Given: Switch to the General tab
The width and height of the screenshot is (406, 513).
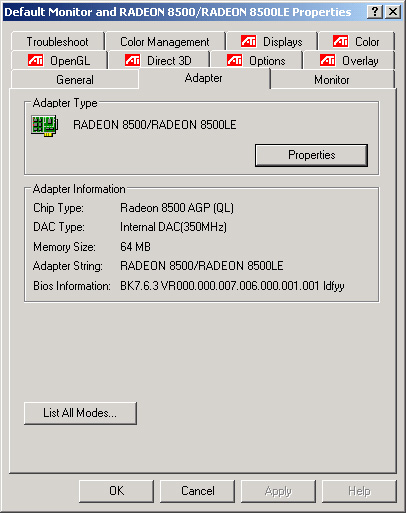Looking at the screenshot, I should [75, 80].
